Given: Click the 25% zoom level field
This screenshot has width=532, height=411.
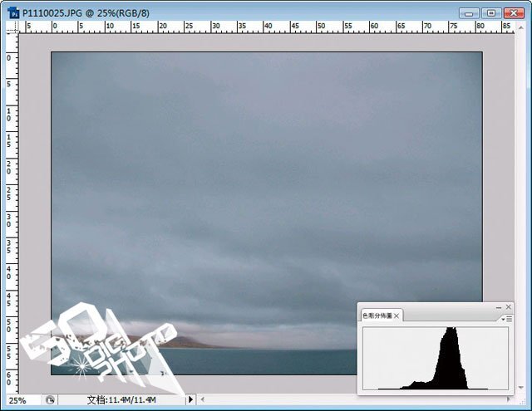Looking at the screenshot, I should [x=18, y=400].
